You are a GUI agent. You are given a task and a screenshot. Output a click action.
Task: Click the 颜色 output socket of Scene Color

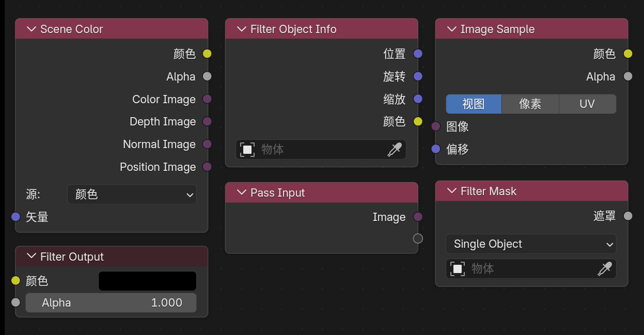[207, 54]
